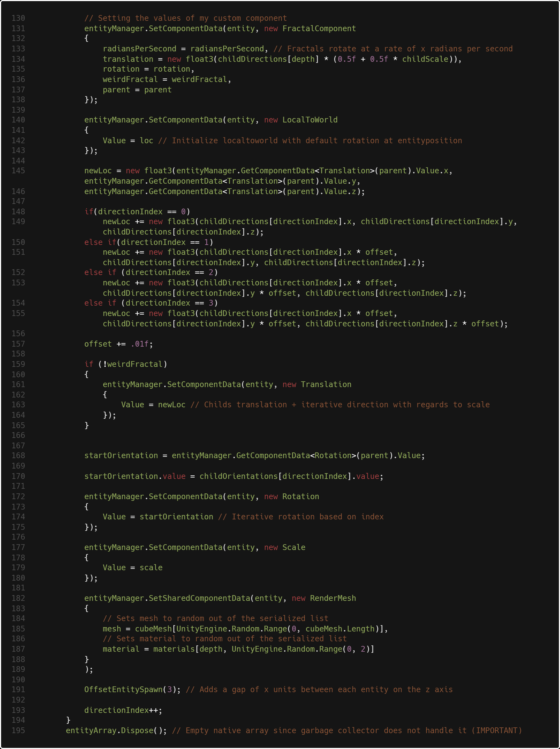This screenshot has width=560, height=749.
Task: Click 'new Scale' on line 177
Action: 285,547
